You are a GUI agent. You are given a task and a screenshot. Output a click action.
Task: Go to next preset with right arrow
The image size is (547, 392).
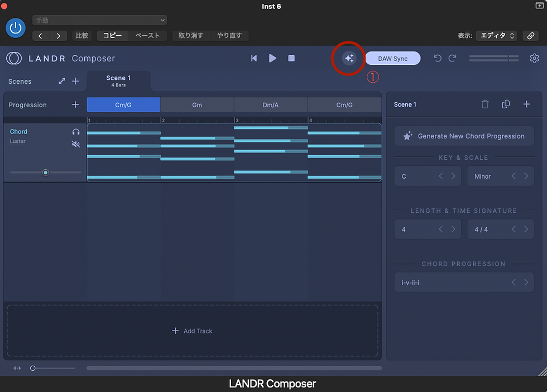coord(58,36)
